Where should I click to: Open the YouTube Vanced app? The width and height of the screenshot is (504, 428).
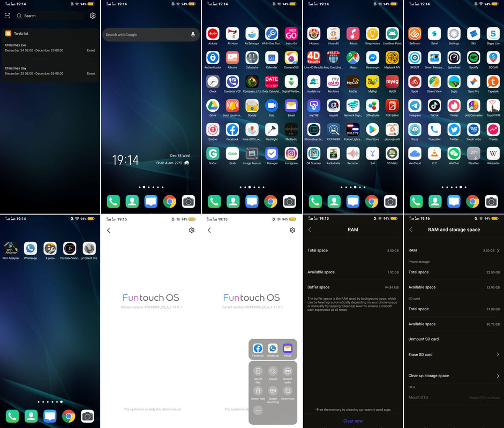70,249
